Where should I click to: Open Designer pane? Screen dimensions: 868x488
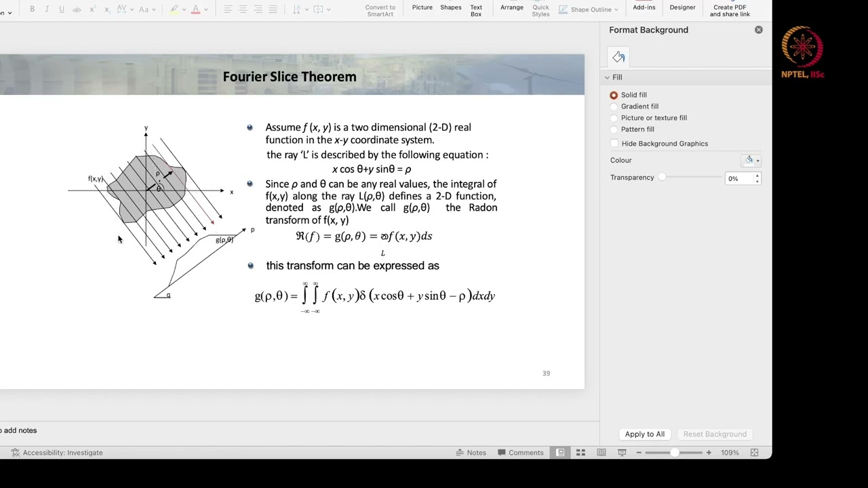point(682,7)
